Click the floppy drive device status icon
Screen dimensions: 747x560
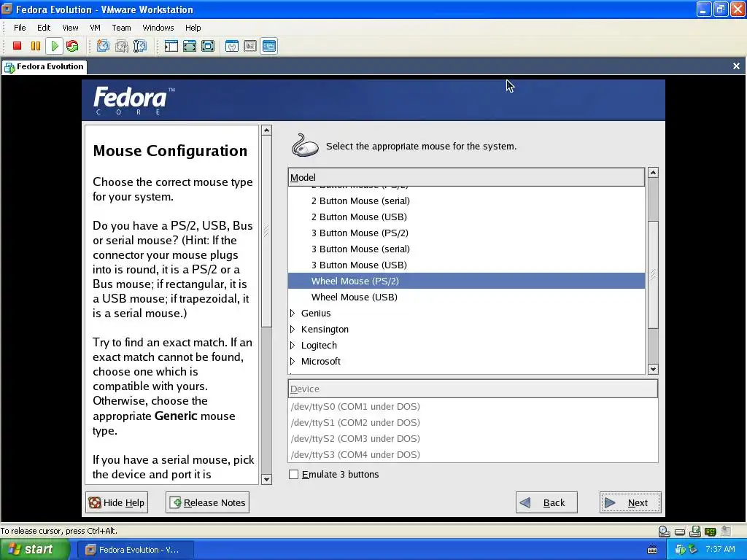pos(695,531)
